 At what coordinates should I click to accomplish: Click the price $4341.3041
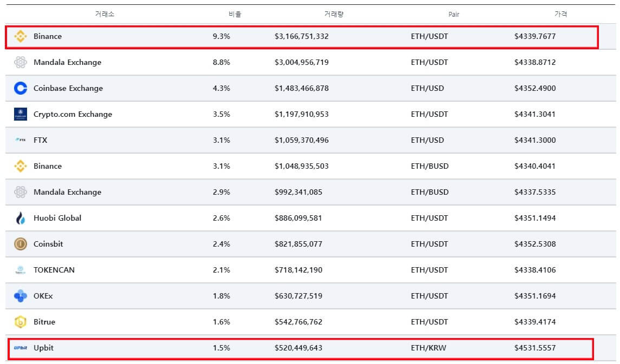535,114
